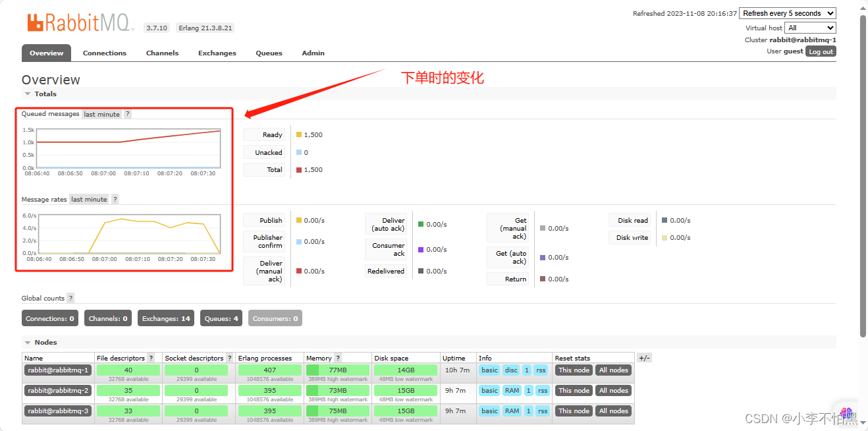Image resolution: width=868 pixels, height=431 pixels.
Task: Open the Channels tab
Action: pyautogui.click(x=162, y=53)
